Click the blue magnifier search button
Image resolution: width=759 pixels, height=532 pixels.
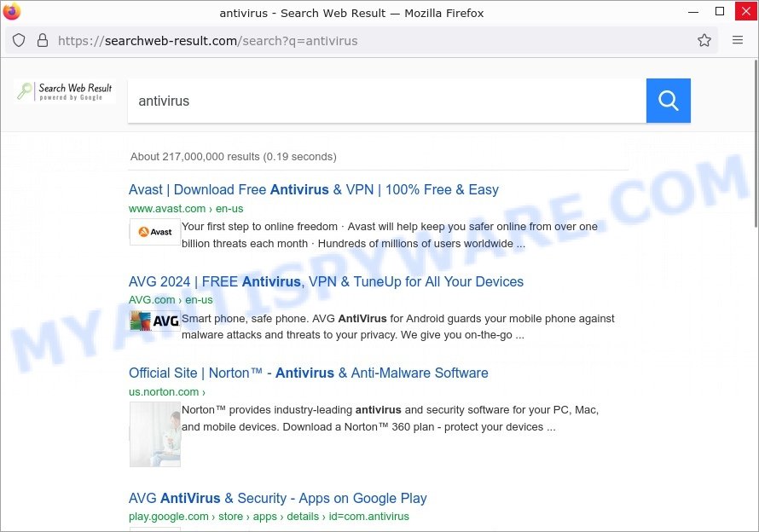[x=668, y=101]
